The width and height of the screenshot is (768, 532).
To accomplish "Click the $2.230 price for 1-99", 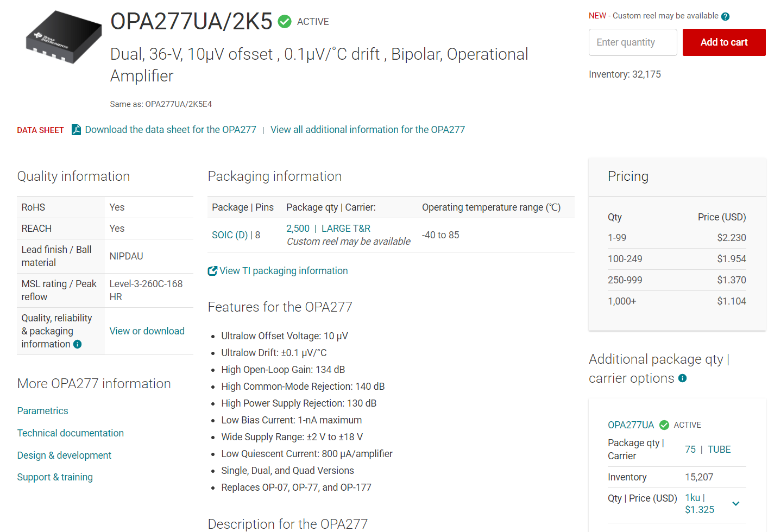I will pos(732,238).
